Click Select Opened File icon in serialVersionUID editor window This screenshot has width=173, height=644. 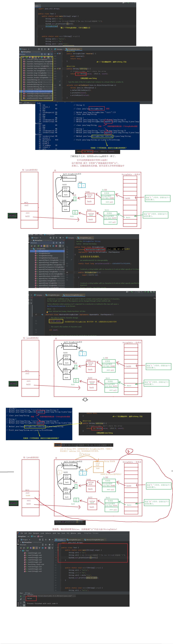(51, 238)
